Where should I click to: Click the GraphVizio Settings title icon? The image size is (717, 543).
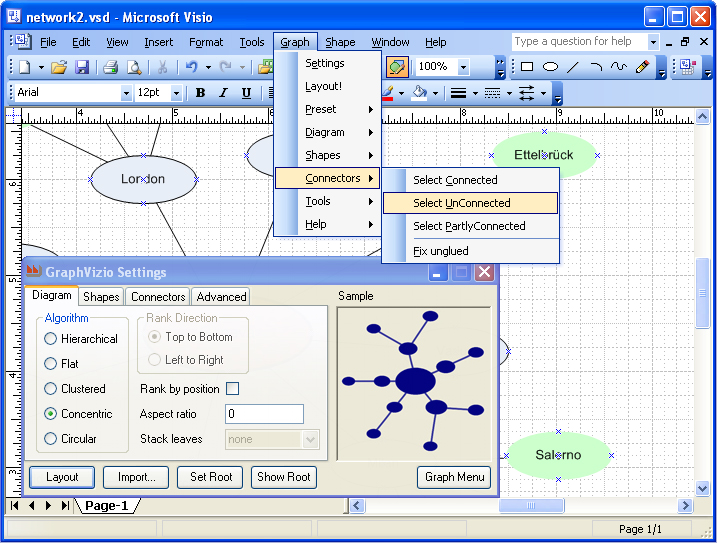(33, 272)
